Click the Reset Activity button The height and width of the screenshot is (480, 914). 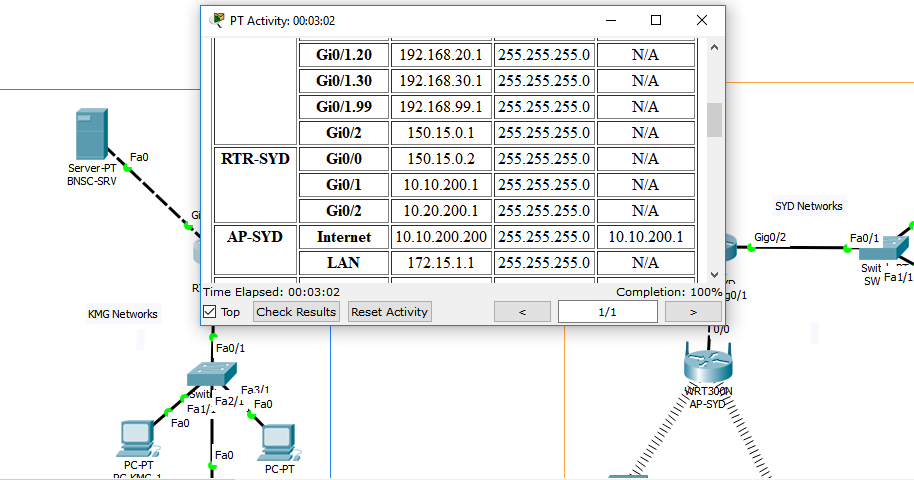(389, 311)
